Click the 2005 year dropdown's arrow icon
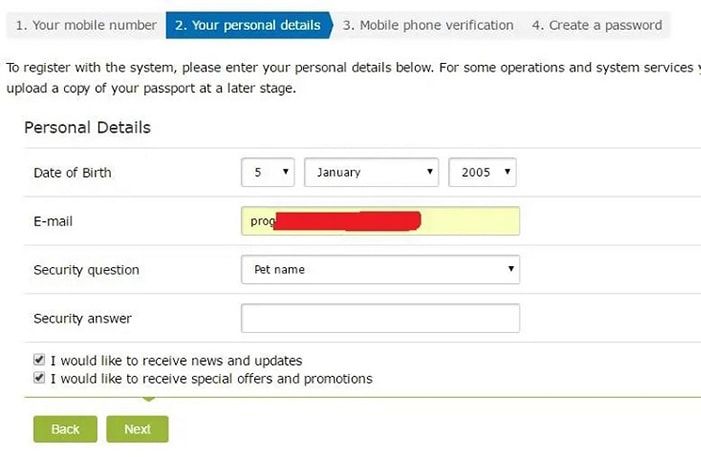The image size is (701, 457). pyautogui.click(x=507, y=171)
